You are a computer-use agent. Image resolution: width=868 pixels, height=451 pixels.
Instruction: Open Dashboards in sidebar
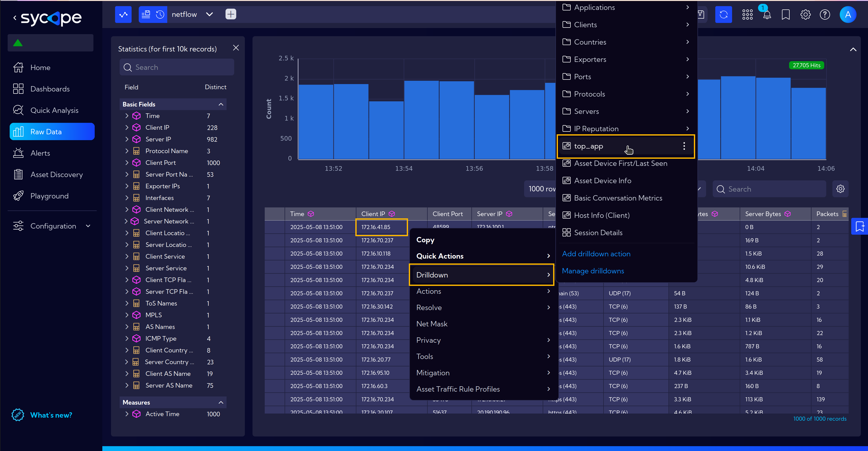(52, 89)
